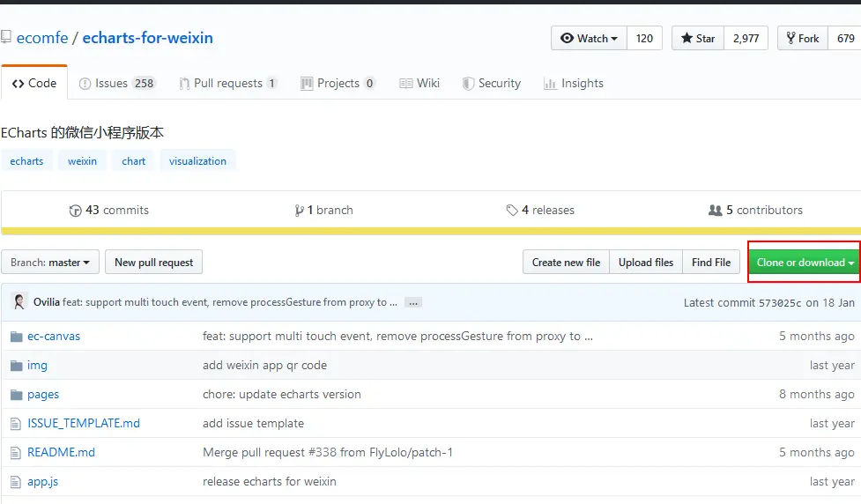Open the Branch: master dropdown
This screenshot has width=861, height=504.
coord(50,263)
